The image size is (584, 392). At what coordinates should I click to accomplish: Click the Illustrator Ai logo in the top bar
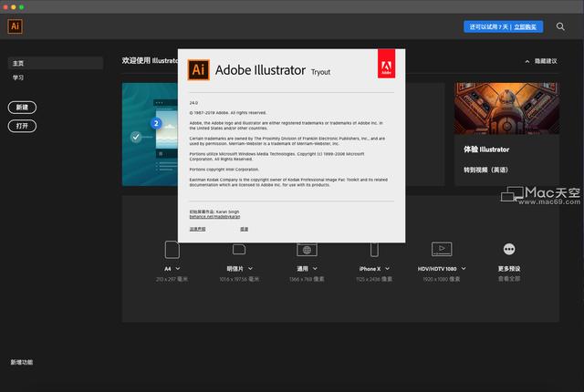tap(15, 26)
